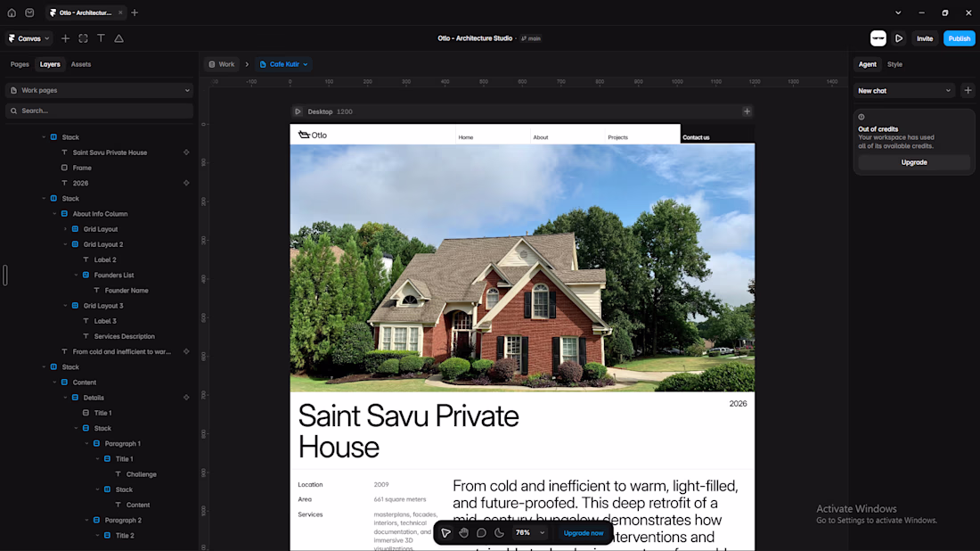Expand the Grid Layout layer
This screenshot has height=551, width=980.
[x=65, y=229]
